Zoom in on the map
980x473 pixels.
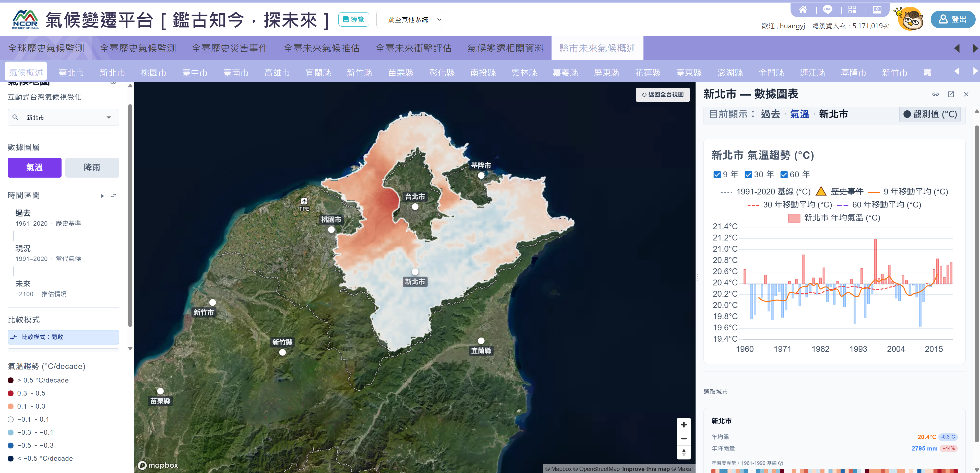coord(684,425)
